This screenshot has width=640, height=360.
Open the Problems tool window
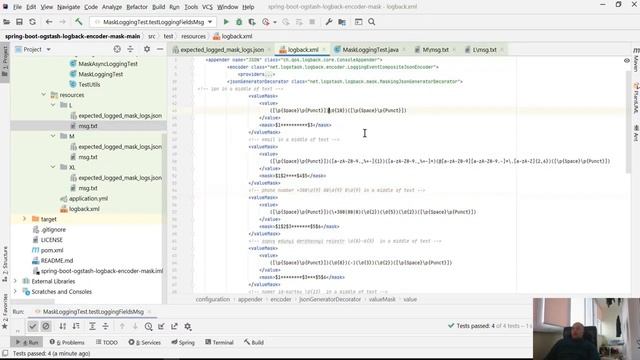pyautogui.click(x=67, y=342)
